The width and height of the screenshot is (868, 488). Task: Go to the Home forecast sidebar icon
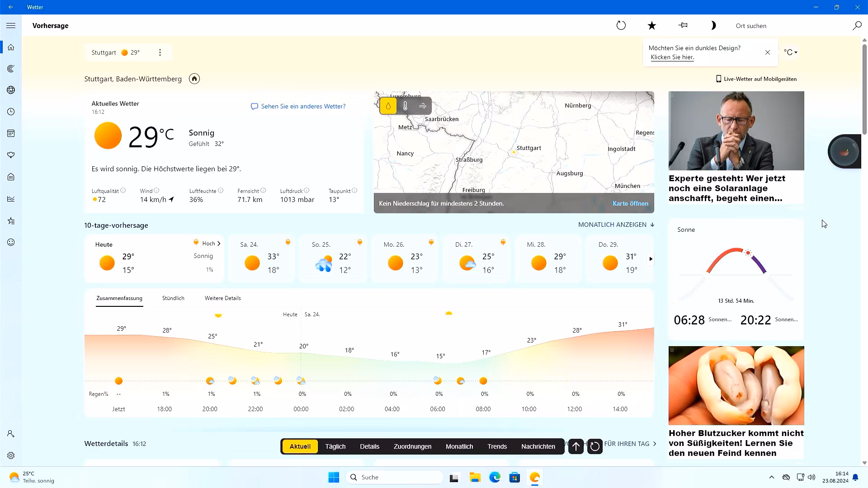(11, 47)
